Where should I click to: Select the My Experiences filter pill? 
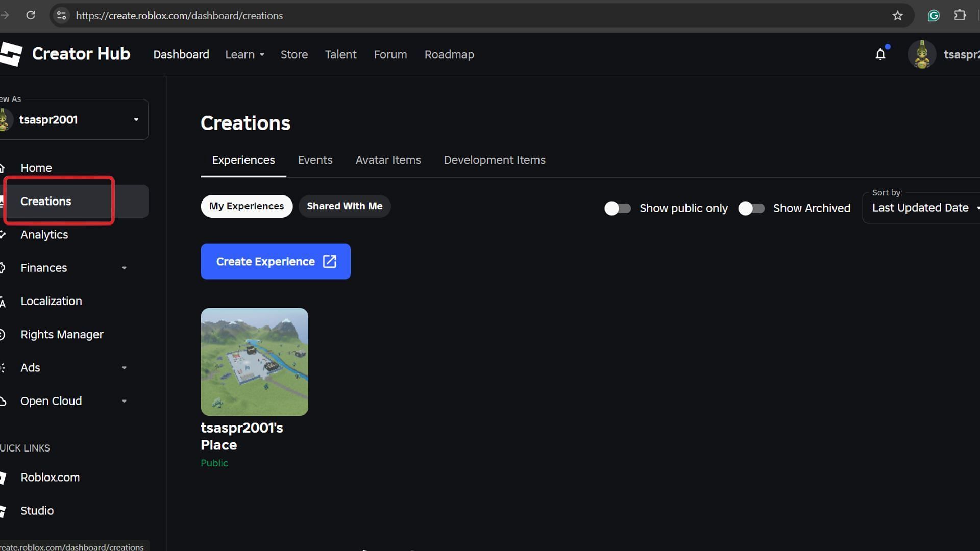(x=247, y=206)
